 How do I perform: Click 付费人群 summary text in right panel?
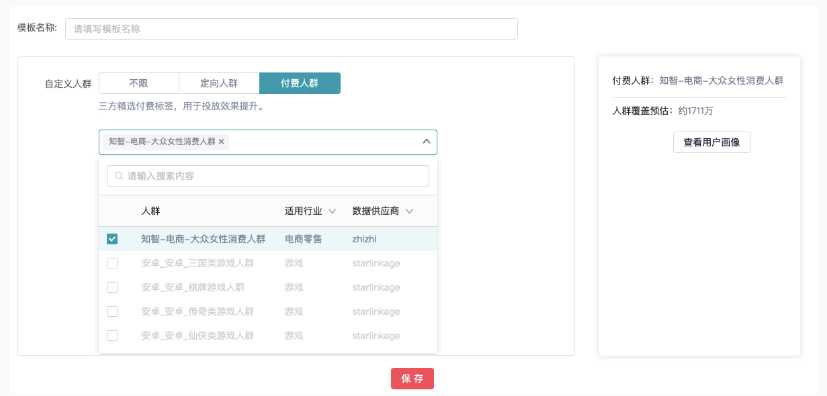tap(698, 81)
